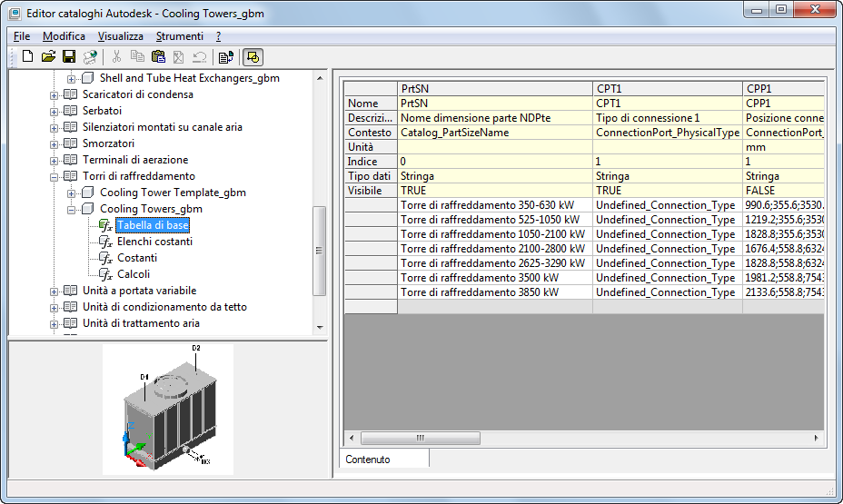Click the Delete toolbar icon
Viewport: 843px width, 504px height.
pos(178,56)
